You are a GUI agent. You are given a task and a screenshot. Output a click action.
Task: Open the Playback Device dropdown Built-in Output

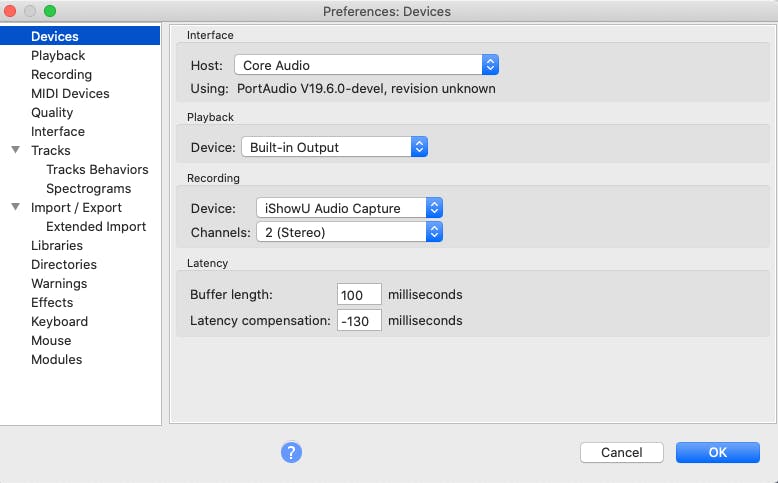point(334,147)
